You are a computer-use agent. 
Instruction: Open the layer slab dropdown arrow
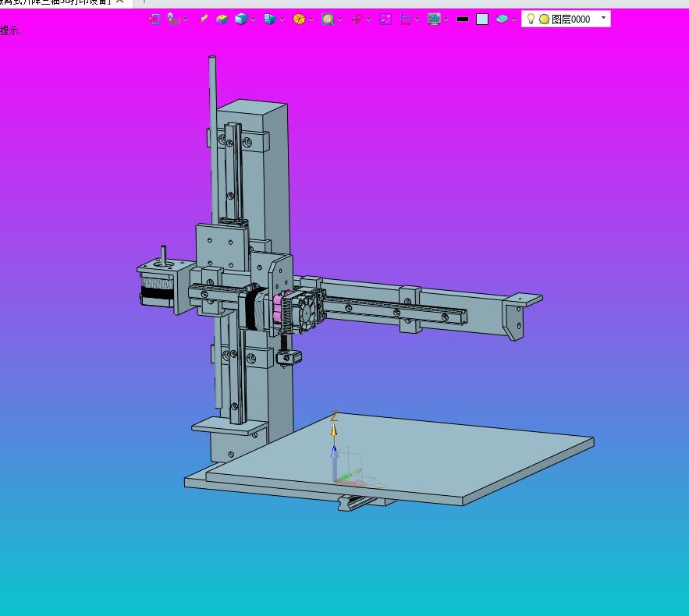coord(513,19)
